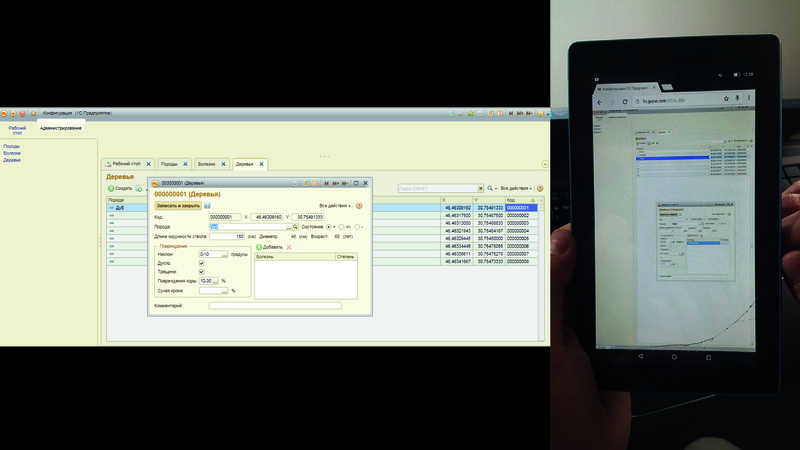Switch to the Породы tab
This screenshot has height=450, width=800.
[x=169, y=163]
